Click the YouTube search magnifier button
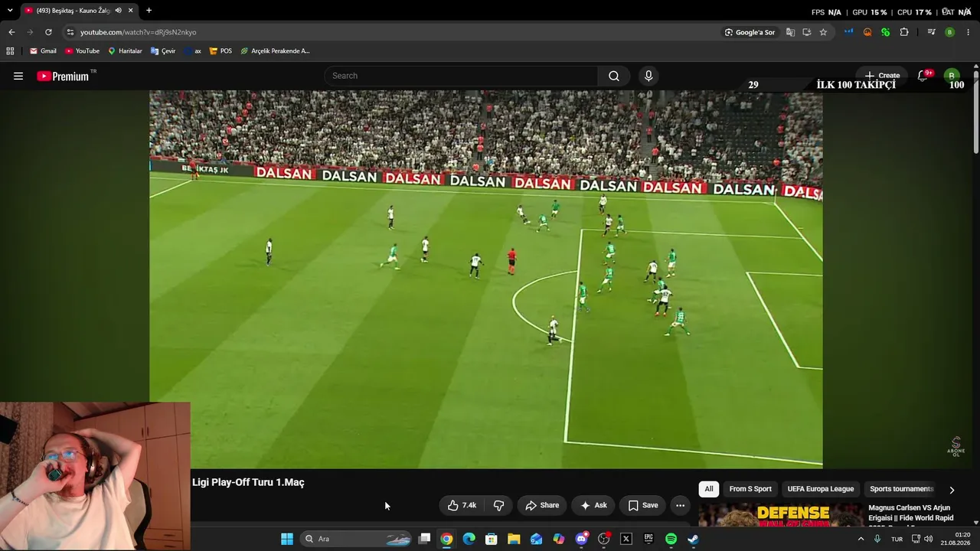The width and height of the screenshot is (980, 551). click(x=614, y=76)
